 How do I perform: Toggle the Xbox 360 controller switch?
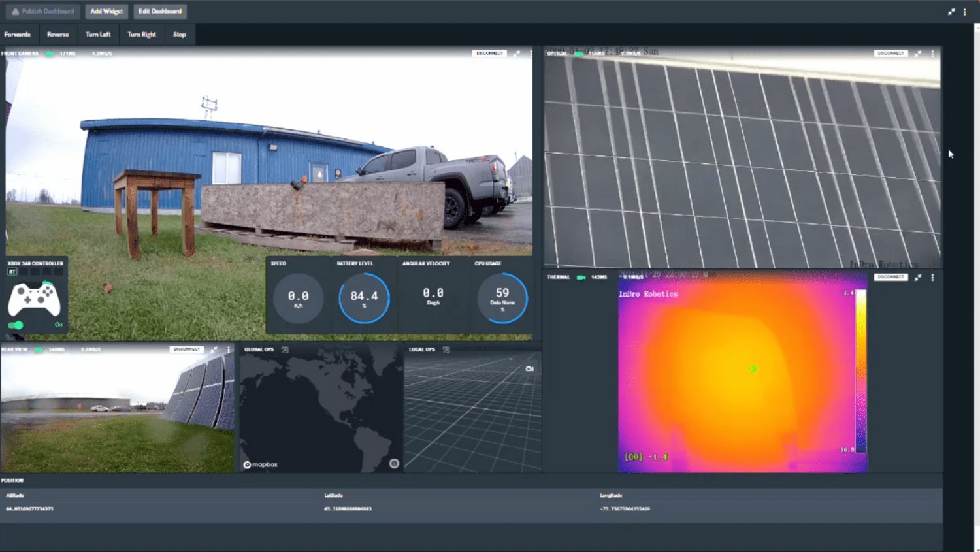[16, 325]
